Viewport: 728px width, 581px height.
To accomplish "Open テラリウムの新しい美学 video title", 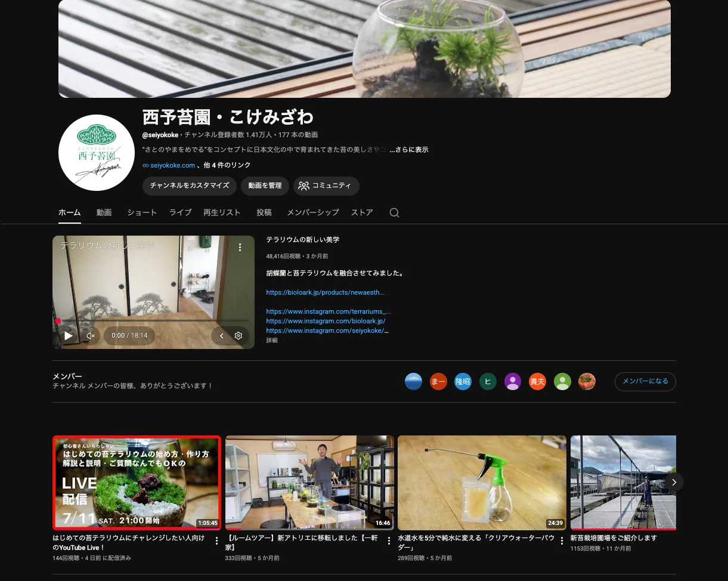I will pos(303,240).
